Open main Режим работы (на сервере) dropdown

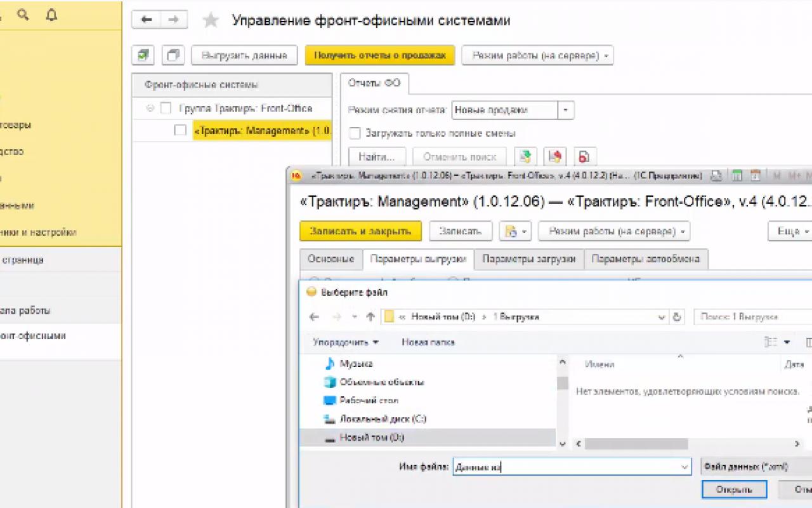[x=537, y=55]
